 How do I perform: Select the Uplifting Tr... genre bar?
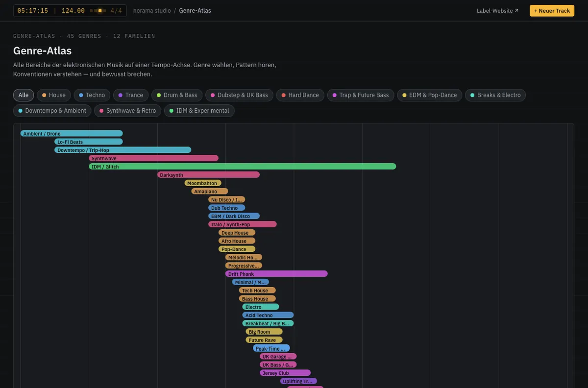point(299,381)
